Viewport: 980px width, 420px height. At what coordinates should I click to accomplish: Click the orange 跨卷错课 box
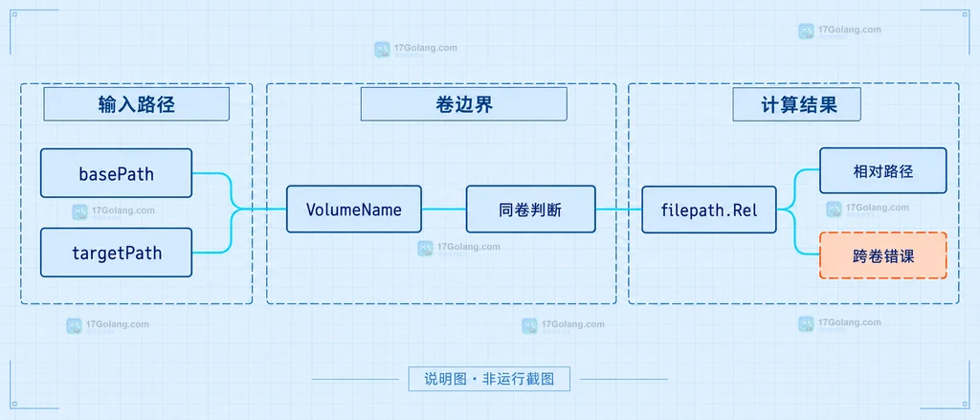pyautogui.click(x=883, y=255)
